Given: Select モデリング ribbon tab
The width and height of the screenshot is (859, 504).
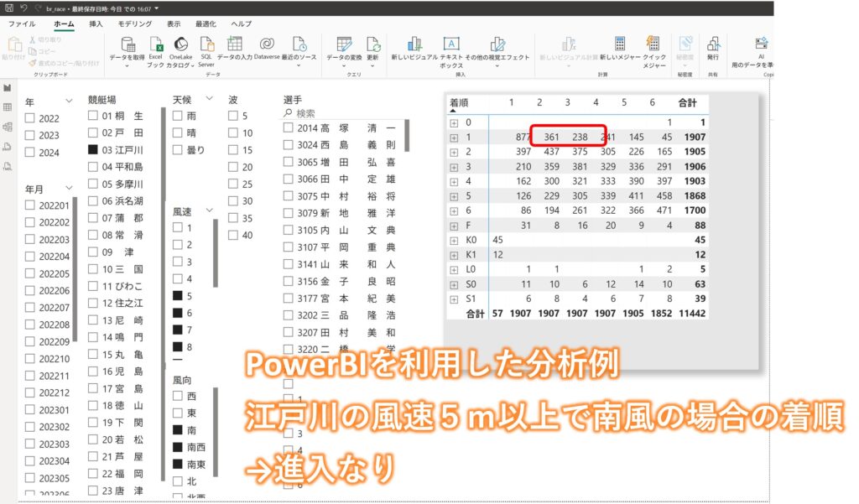Looking at the screenshot, I should click(135, 24).
